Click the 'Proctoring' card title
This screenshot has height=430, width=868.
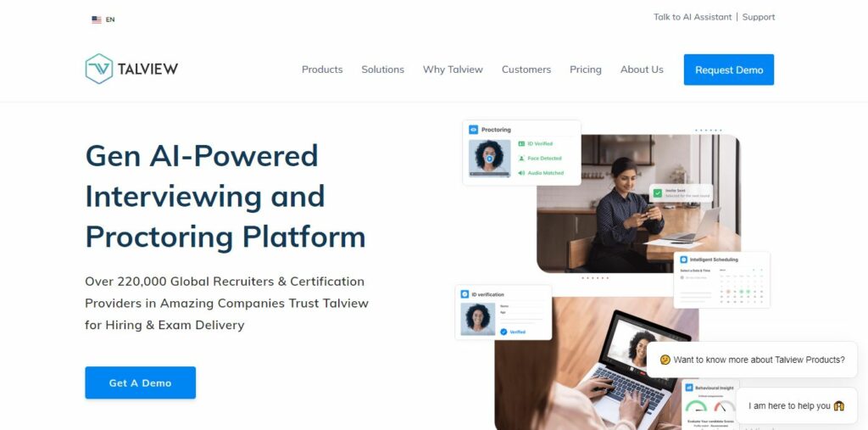pyautogui.click(x=496, y=130)
